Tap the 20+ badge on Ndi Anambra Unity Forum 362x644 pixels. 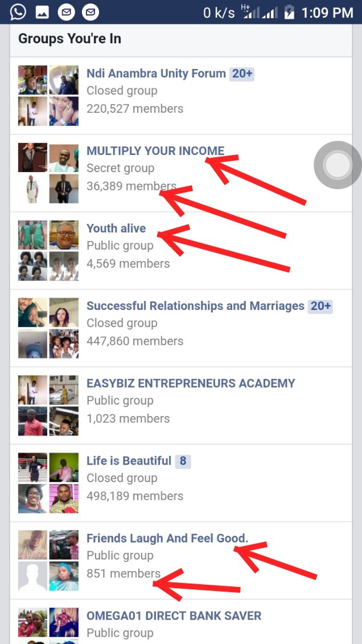point(242,74)
